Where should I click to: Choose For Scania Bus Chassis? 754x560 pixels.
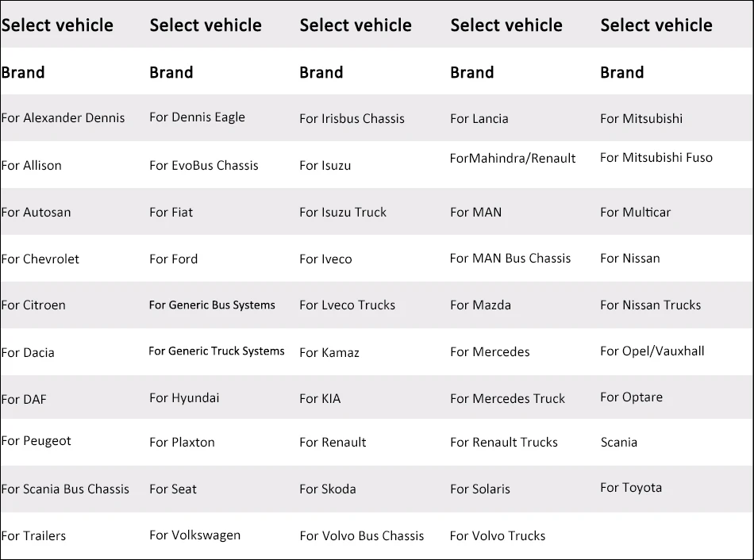click(65, 489)
